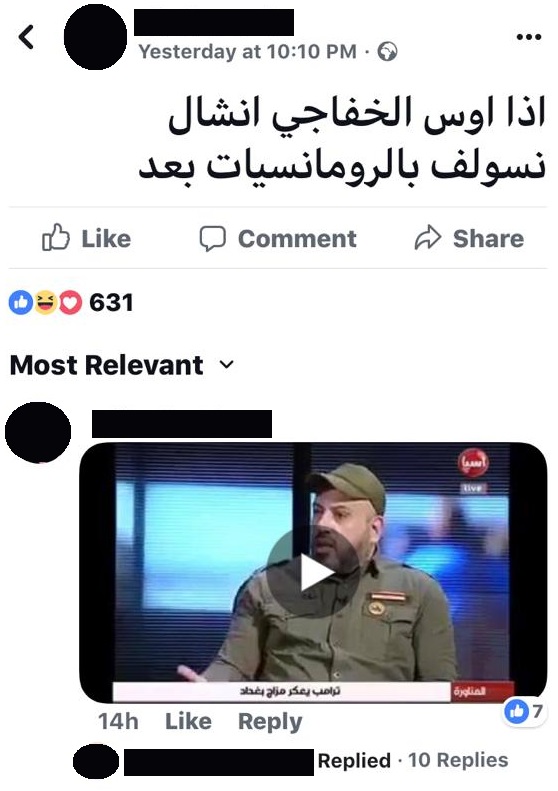Expand the 10 Replies thread

[x=458, y=760]
